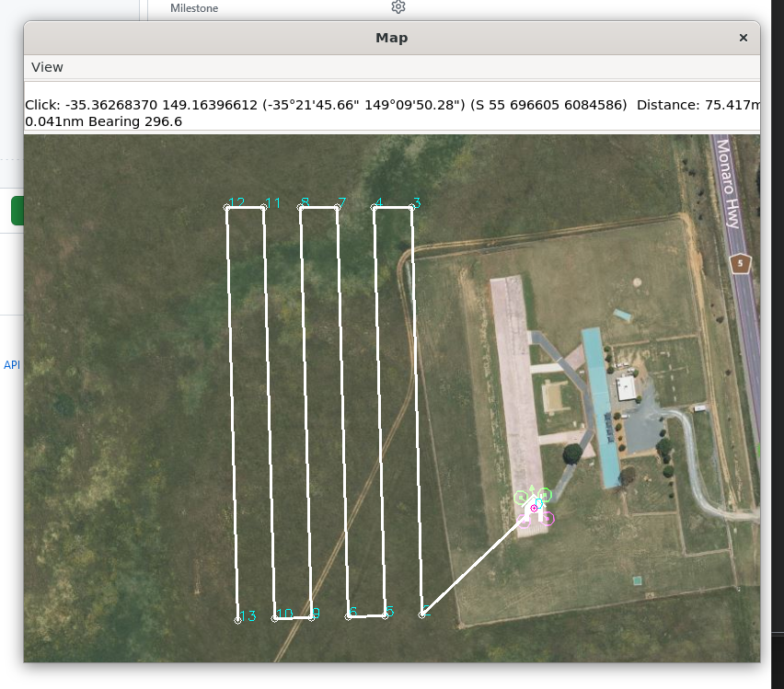Viewport: 784px width, 689px height.
Task: Click the quadcopter drone icon on the runway
Action: coord(534,505)
